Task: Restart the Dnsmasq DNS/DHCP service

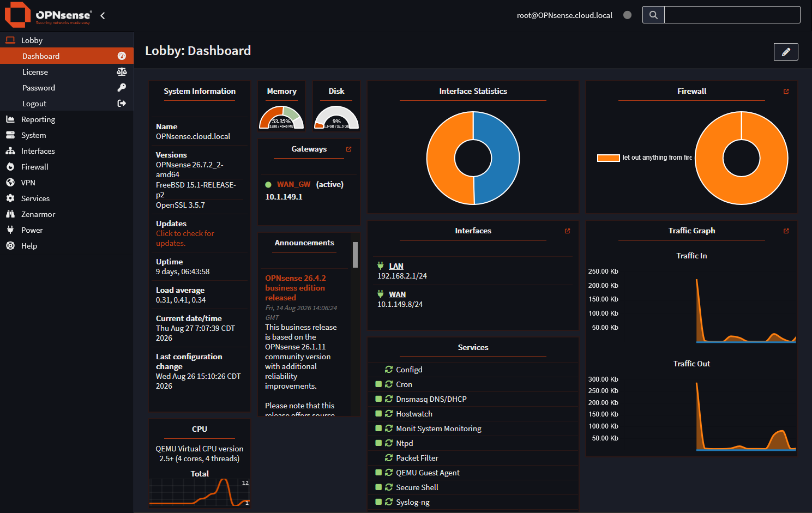Action: click(x=389, y=399)
